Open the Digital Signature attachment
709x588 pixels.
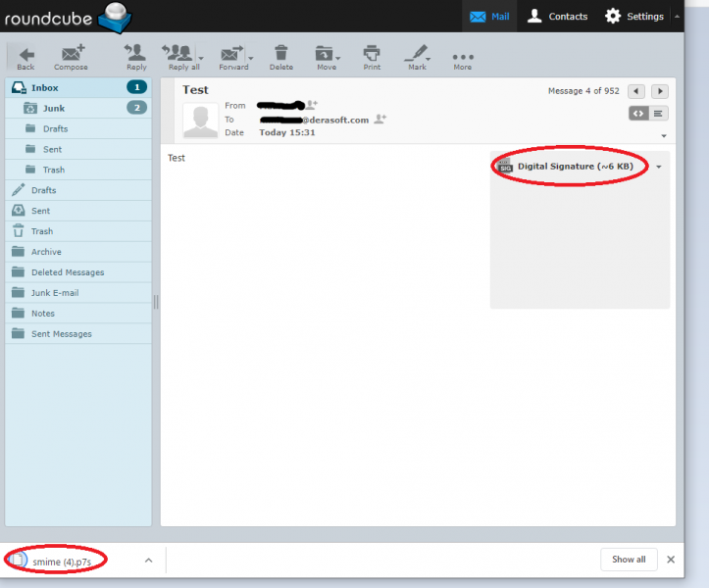pyautogui.click(x=575, y=167)
